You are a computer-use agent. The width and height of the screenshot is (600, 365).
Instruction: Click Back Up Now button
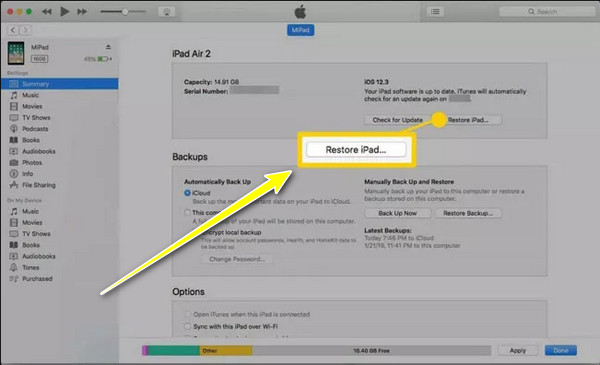click(x=398, y=213)
